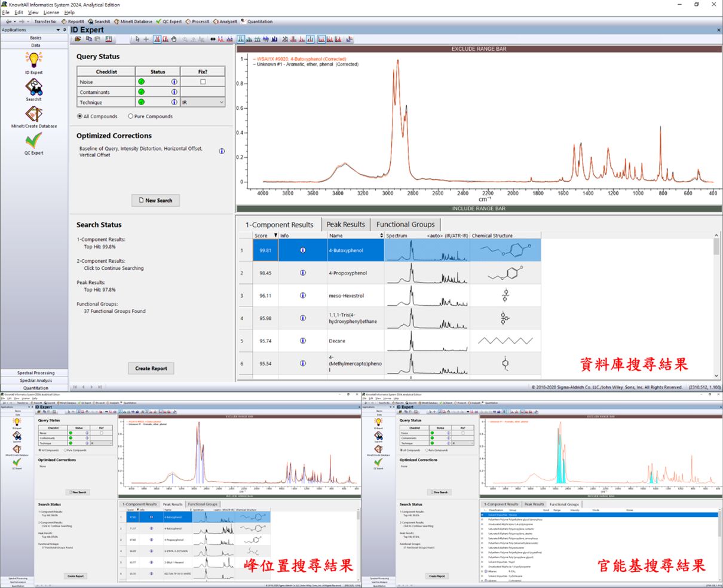723x588 pixels.
Task: Transfer to SearchIt from toolbar
Action: pyautogui.click(x=99, y=22)
